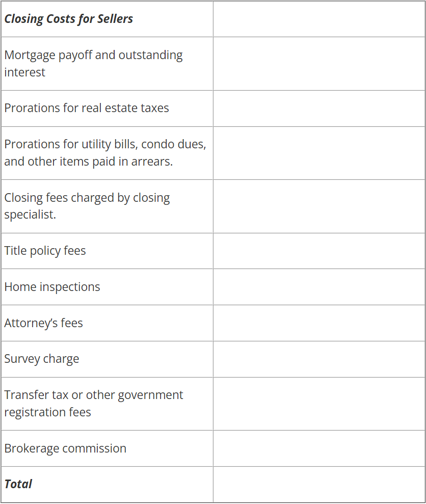This screenshot has height=504, width=426.
Task: Click the blank cell next to Total
Action: coord(319,485)
